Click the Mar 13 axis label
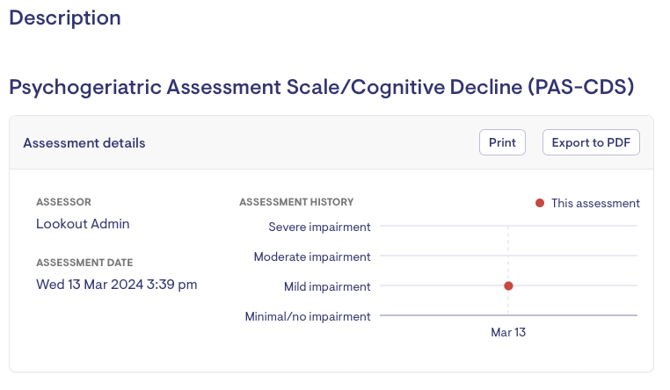 [508, 332]
